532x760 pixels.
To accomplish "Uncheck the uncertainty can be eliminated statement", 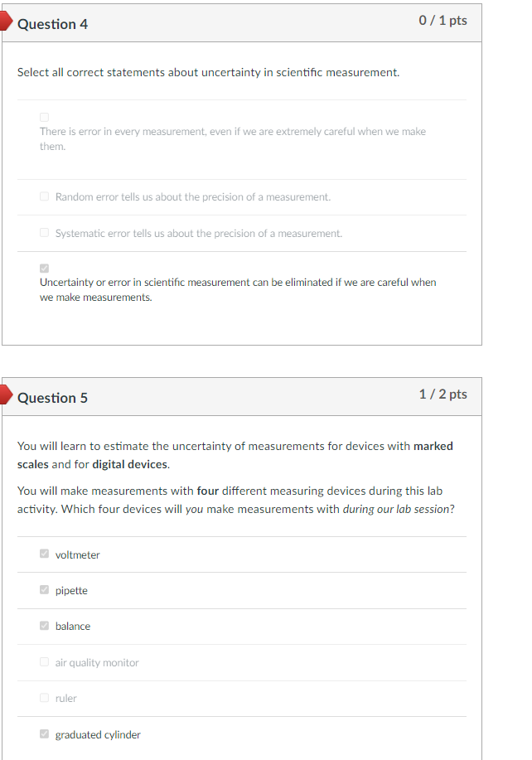I will click(44, 268).
